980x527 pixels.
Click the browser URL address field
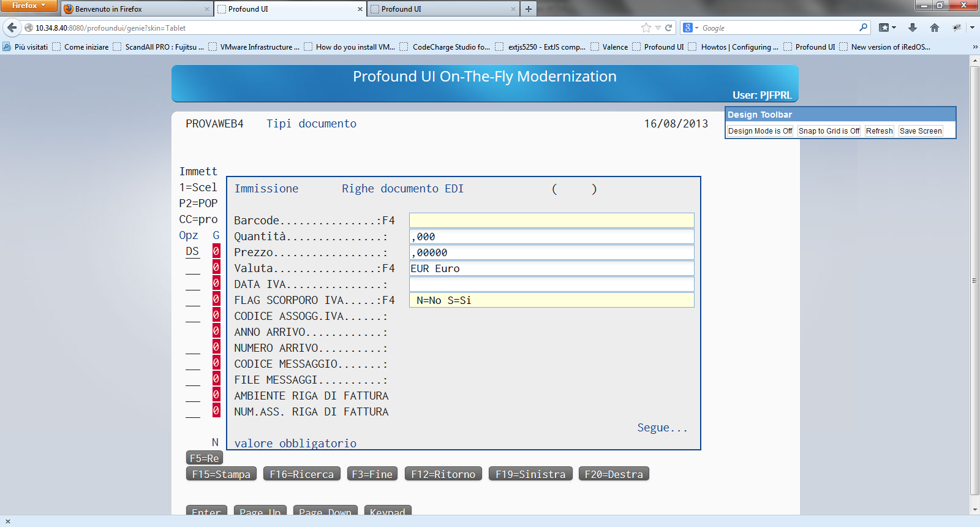coord(336,28)
